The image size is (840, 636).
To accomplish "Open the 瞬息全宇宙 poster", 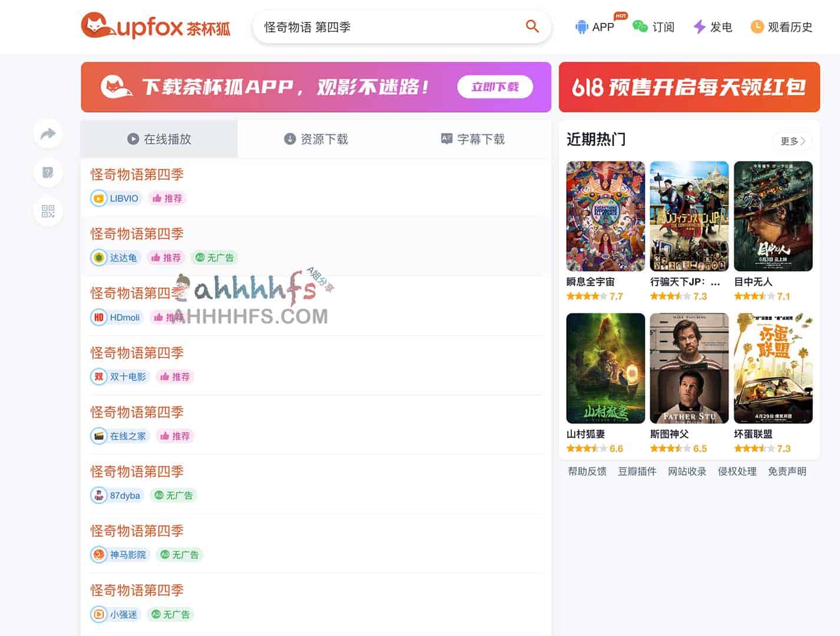I will tap(606, 216).
